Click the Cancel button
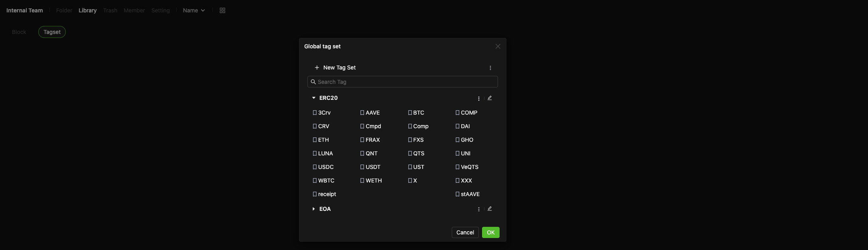The image size is (868, 250). pyautogui.click(x=465, y=232)
